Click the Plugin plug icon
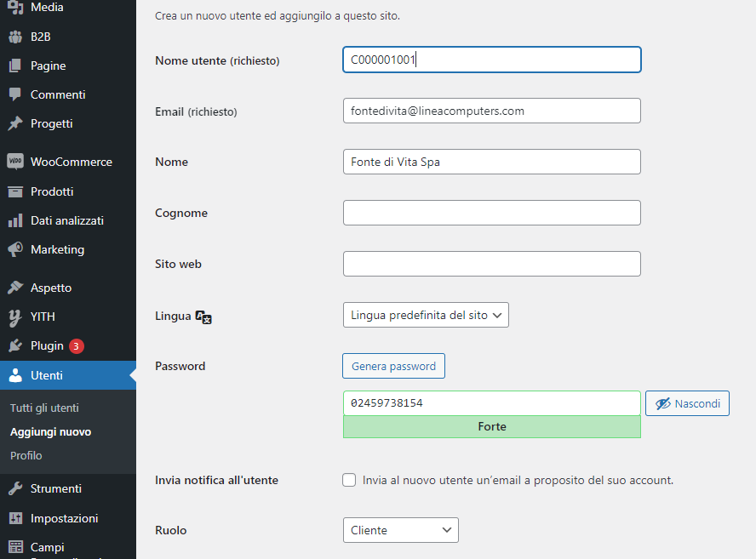 pyautogui.click(x=15, y=345)
